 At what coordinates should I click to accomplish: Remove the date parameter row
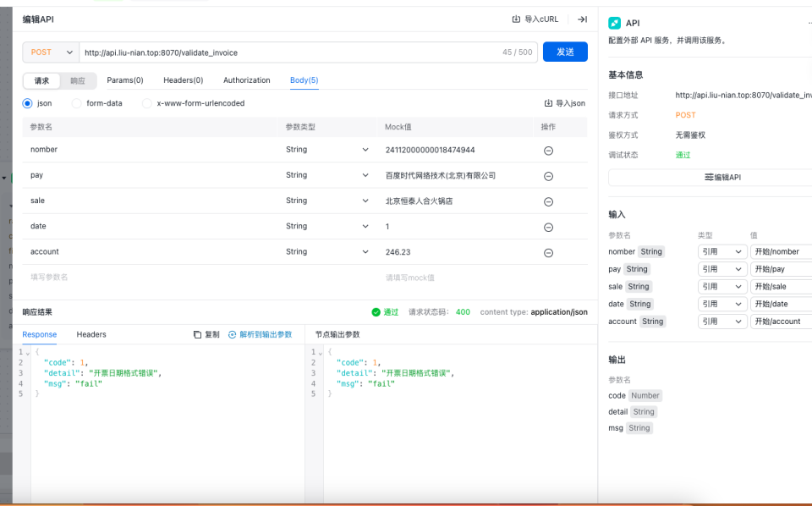pos(548,228)
